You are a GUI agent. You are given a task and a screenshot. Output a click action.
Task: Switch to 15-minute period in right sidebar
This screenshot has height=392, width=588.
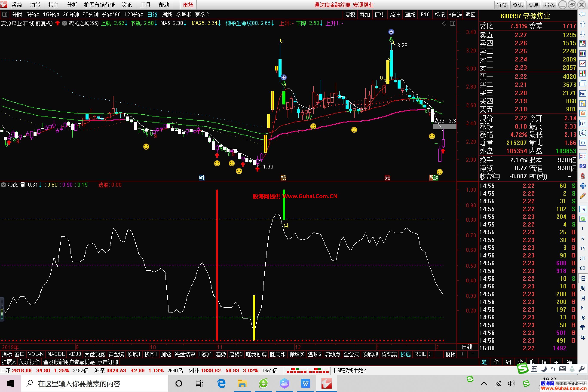[582, 248]
